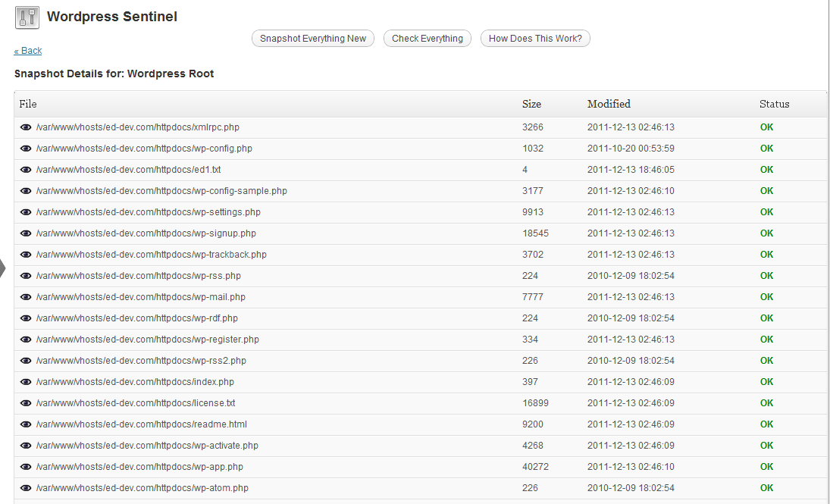This screenshot has height=504, width=830.
Task: Select the xmlrpc.php file path
Action: [x=138, y=127]
